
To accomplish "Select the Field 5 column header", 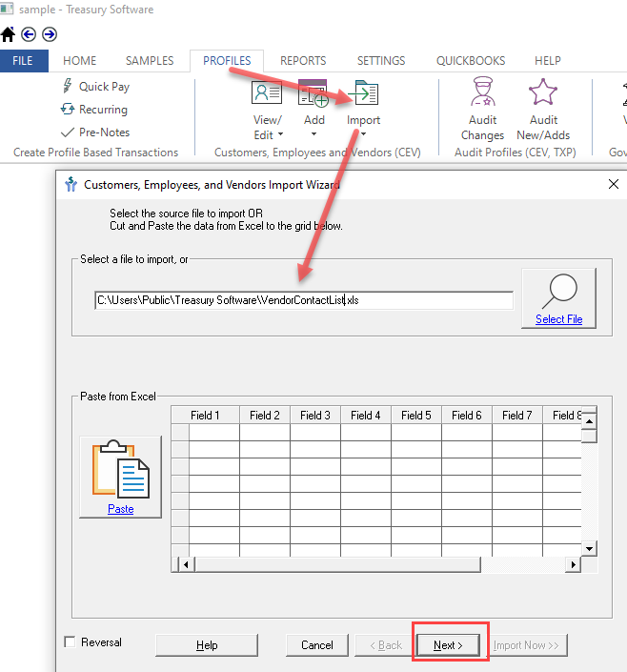I will coord(416,416).
